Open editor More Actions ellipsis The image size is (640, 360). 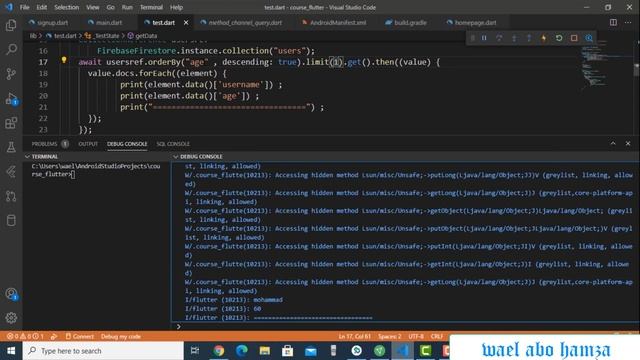[x=628, y=22]
